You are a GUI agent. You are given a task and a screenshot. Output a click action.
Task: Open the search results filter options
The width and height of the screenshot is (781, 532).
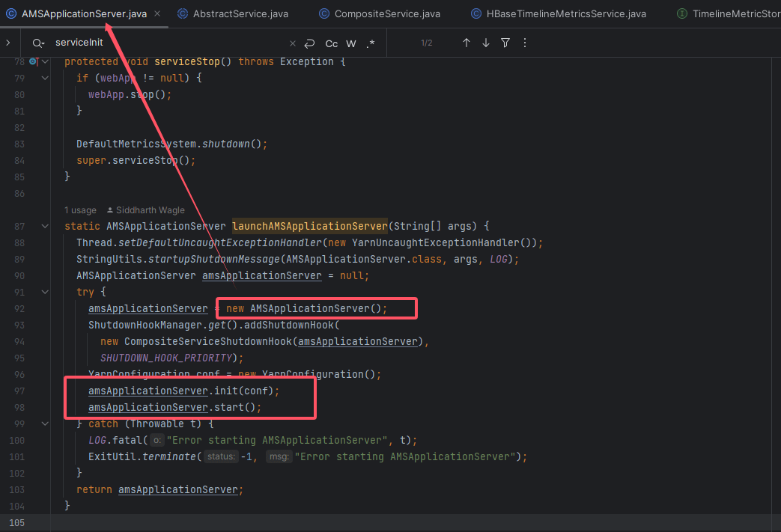[505, 43]
